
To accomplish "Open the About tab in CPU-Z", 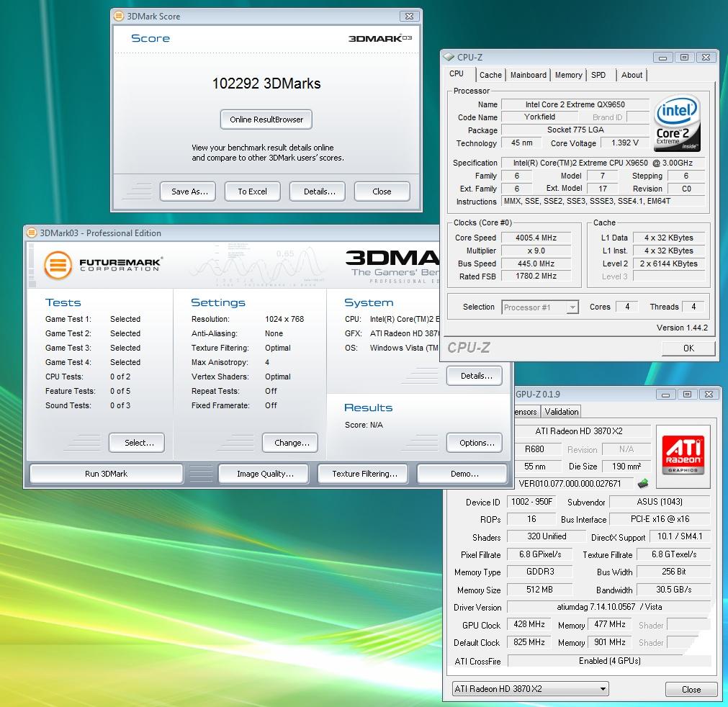I will pos(632,75).
